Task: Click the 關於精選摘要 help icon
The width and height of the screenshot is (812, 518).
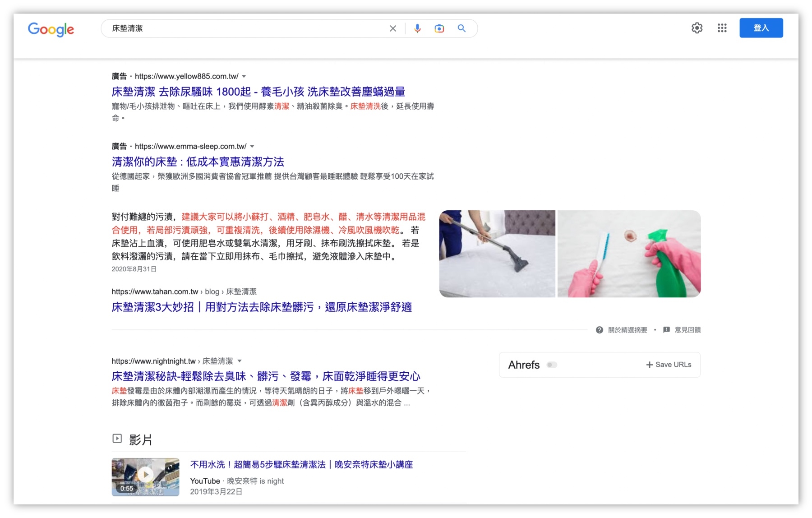Action: point(599,330)
